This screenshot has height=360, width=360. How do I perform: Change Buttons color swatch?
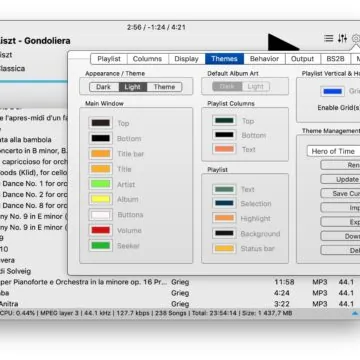[x=101, y=215]
